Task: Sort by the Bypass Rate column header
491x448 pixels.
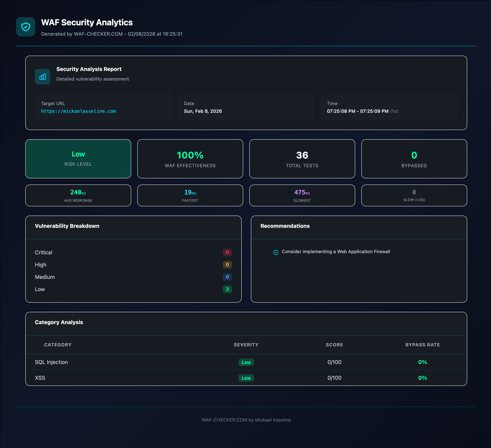Action: coord(423,345)
